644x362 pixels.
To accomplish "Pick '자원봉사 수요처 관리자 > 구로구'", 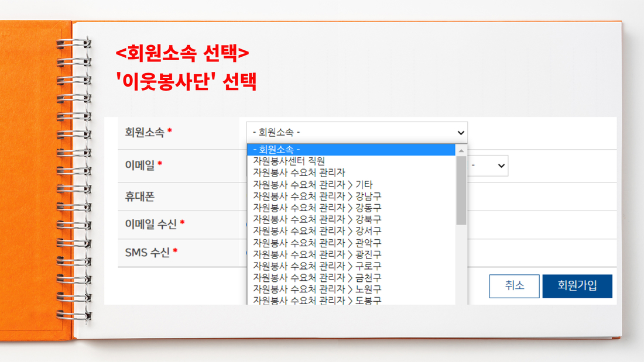I will [351, 266].
